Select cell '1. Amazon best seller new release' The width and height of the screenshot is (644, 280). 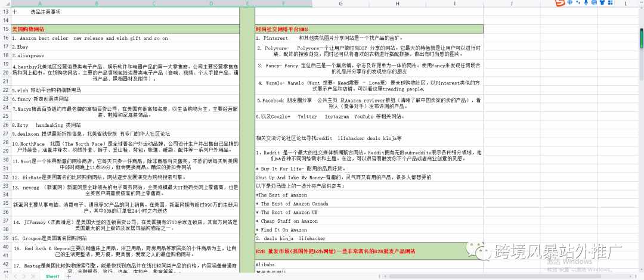tap(125, 38)
